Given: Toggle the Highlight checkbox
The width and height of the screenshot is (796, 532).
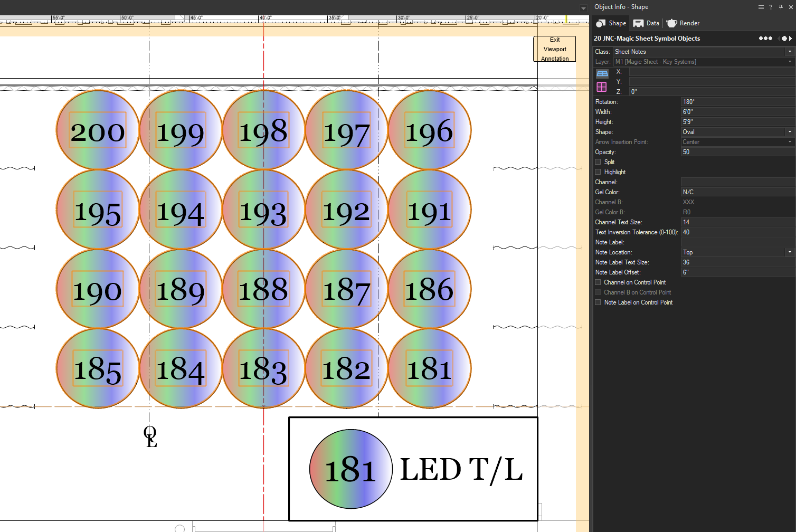Looking at the screenshot, I should pyautogui.click(x=598, y=172).
